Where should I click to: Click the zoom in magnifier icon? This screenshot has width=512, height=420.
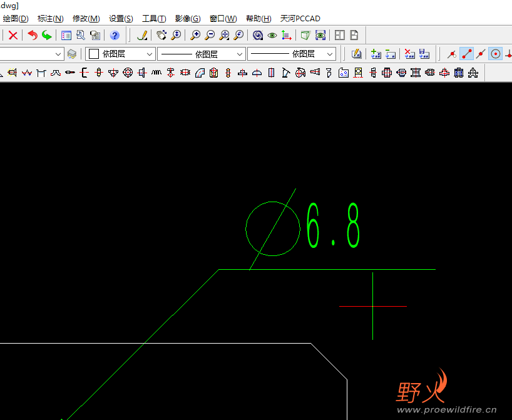click(x=196, y=36)
